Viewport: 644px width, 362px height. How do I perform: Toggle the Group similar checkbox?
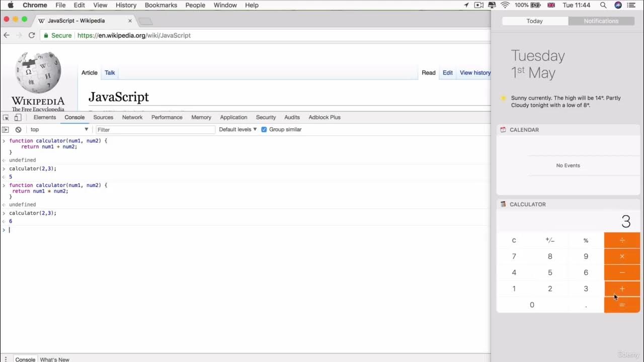click(x=264, y=130)
